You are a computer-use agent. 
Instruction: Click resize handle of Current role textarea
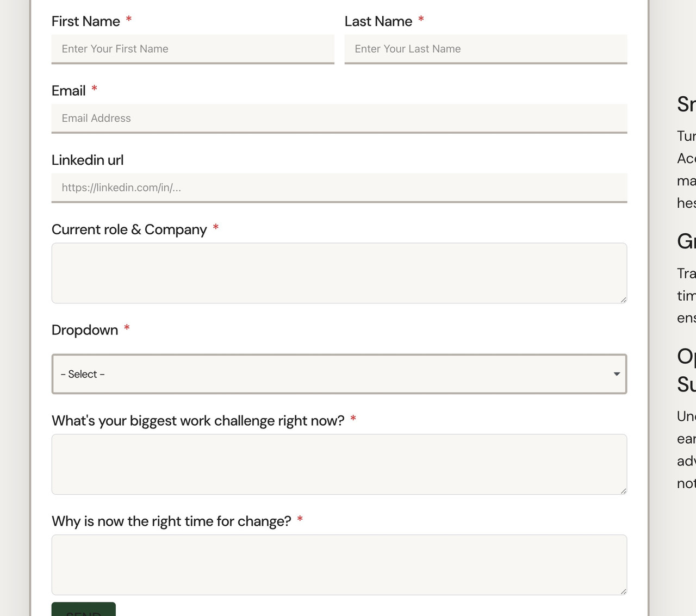point(623,300)
